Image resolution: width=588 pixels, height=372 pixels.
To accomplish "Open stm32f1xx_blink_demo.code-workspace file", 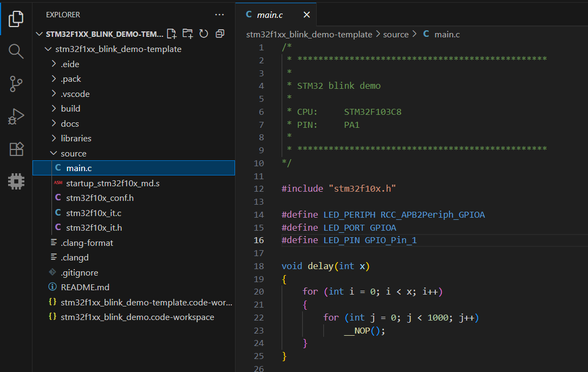I will [x=134, y=317].
